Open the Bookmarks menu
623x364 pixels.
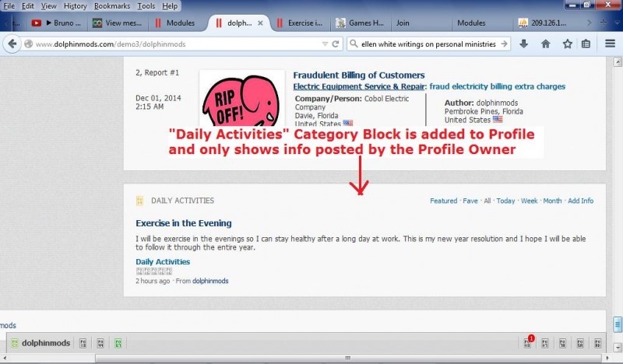pyautogui.click(x=112, y=6)
